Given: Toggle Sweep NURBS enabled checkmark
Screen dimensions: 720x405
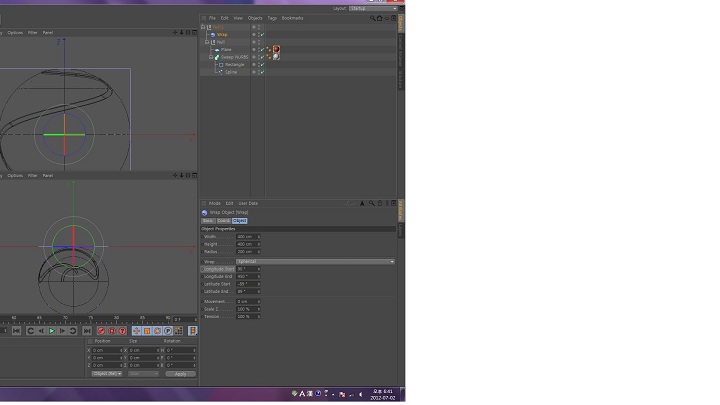Looking at the screenshot, I should [262, 57].
